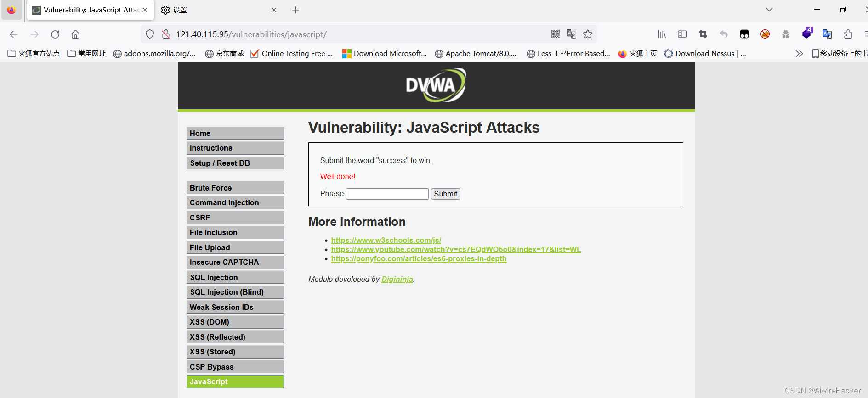Open the Brute Force module
The height and width of the screenshot is (398, 868).
(x=235, y=188)
